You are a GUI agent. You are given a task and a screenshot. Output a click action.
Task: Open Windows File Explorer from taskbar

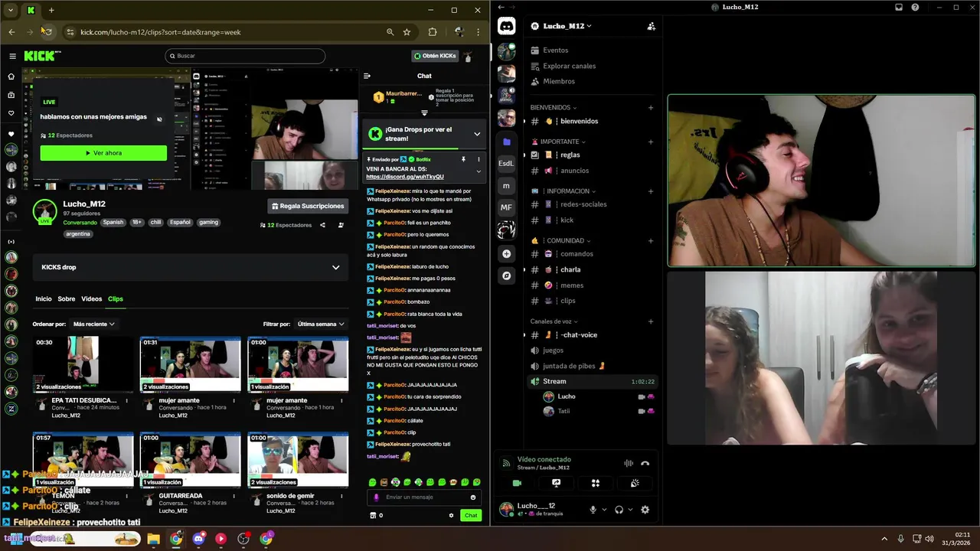coord(153,539)
